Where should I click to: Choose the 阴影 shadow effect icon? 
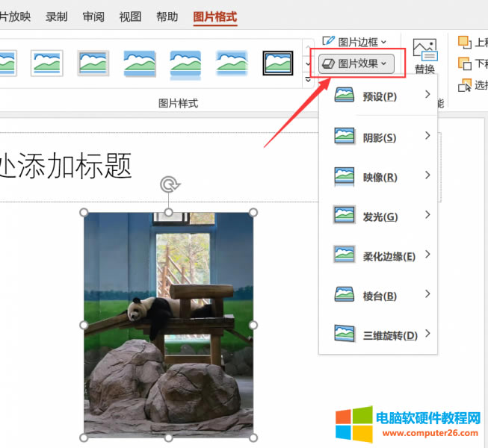tap(345, 137)
